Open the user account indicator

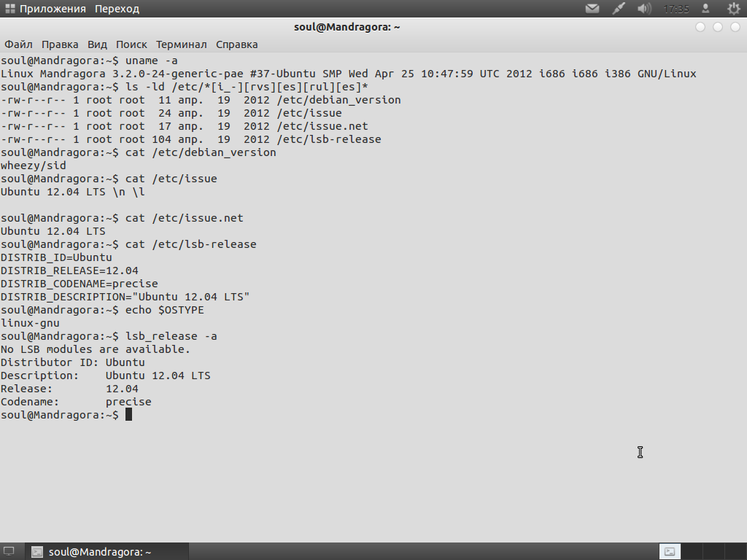coord(705,9)
